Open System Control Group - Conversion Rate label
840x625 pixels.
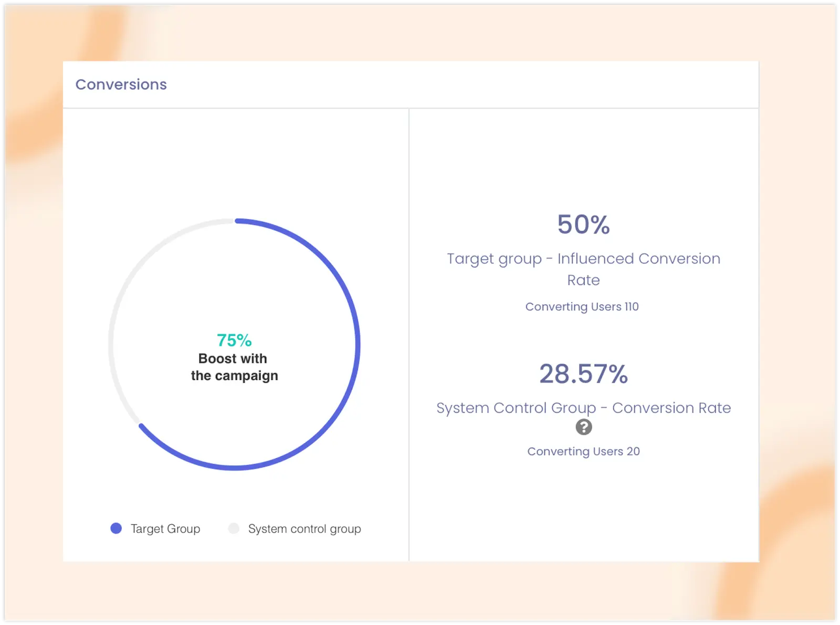pyautogui.click(x=583, y=408)
